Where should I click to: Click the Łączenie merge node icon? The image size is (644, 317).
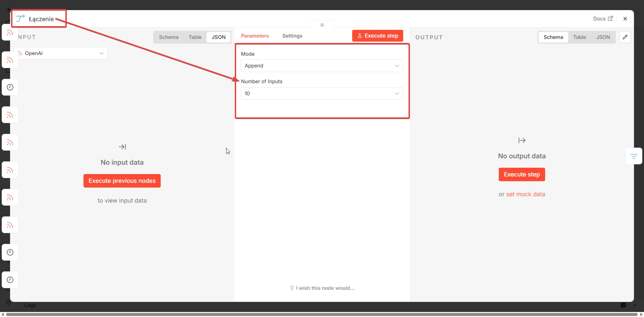[x=20, y=18]
